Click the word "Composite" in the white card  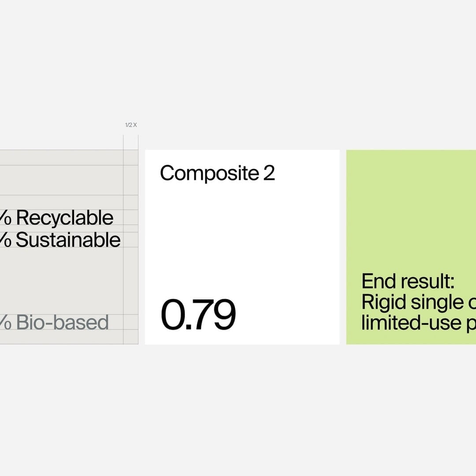pyautogui.click(x=209, y=174)
